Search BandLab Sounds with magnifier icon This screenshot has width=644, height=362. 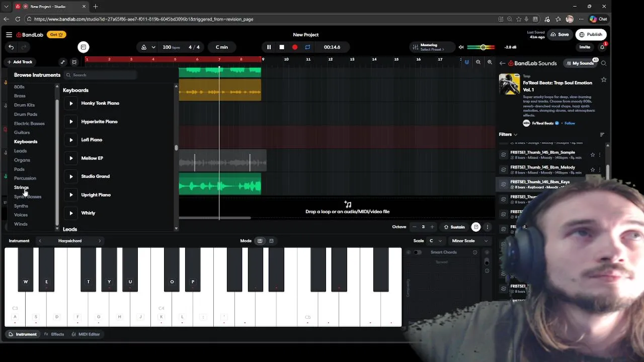pos(604,63)
